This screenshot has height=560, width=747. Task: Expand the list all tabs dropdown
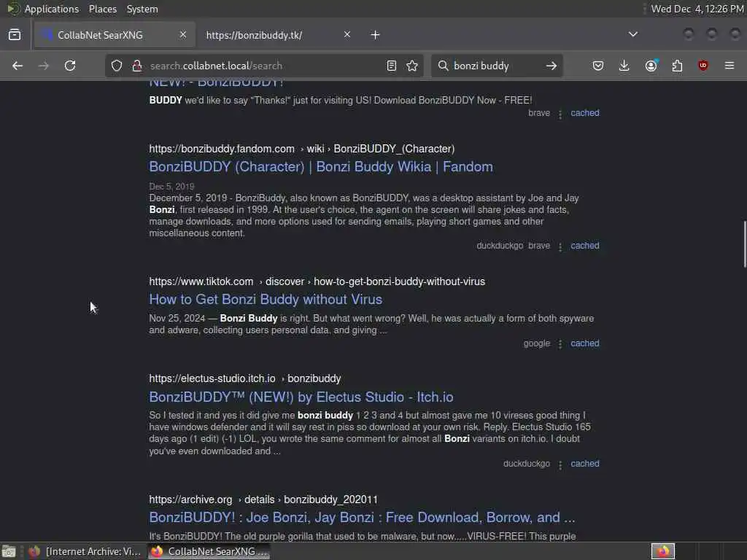pos(633,34)
